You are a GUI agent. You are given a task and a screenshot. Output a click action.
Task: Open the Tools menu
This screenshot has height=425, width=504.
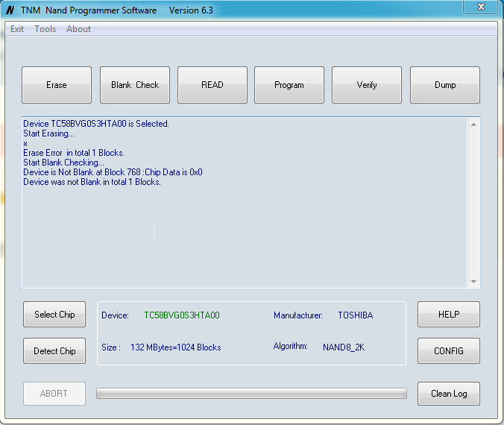(45, 29)
